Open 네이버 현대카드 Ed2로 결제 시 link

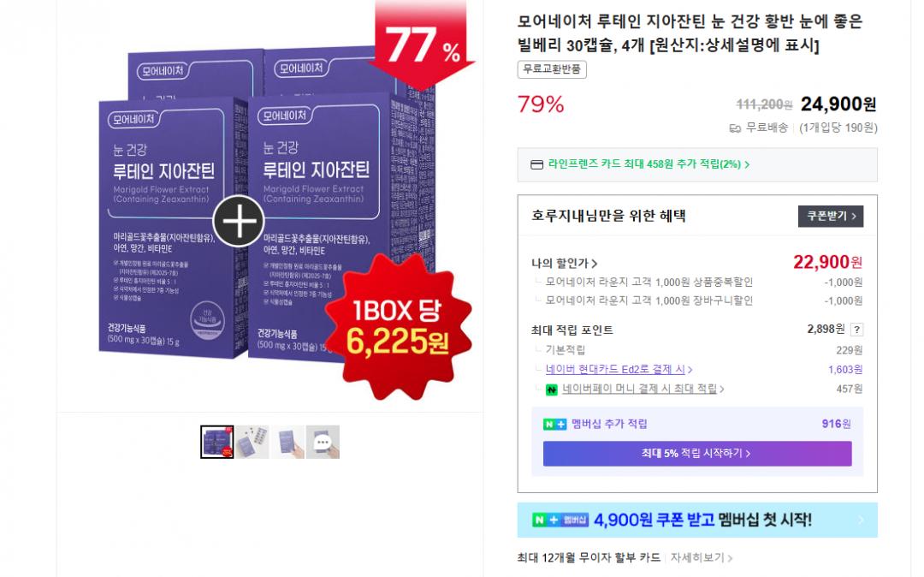click(x=619, y=370)
